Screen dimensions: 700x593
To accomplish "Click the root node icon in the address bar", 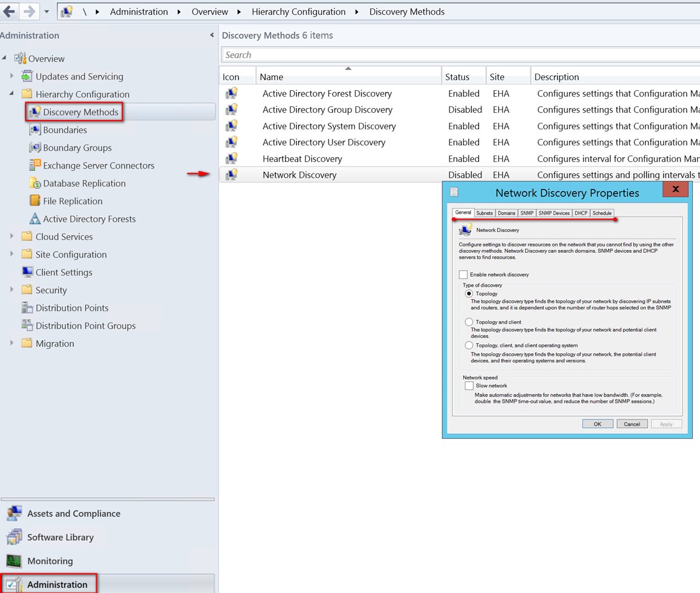I will click(x=66, y=12).
